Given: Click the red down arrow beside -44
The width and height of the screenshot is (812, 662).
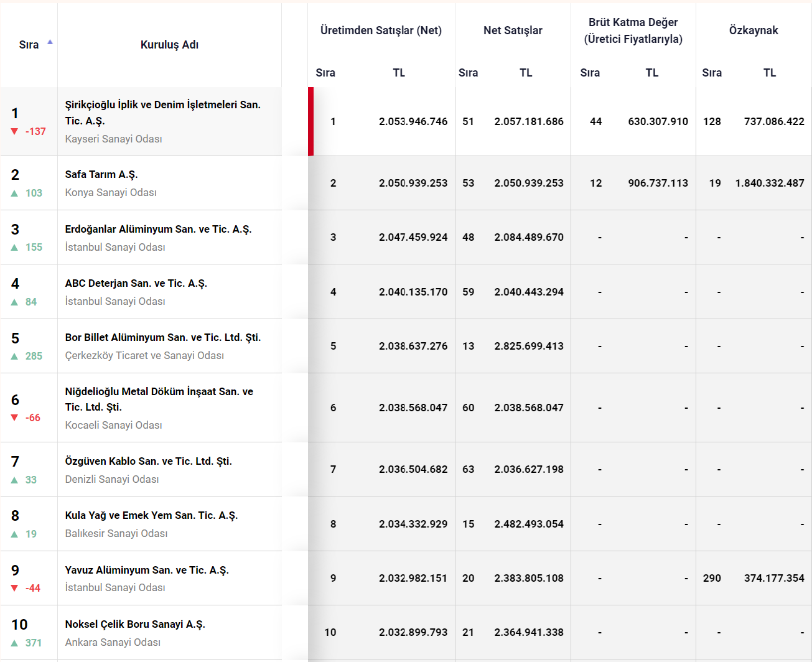Looking at the screenshot, I should [x=14, y=589].
